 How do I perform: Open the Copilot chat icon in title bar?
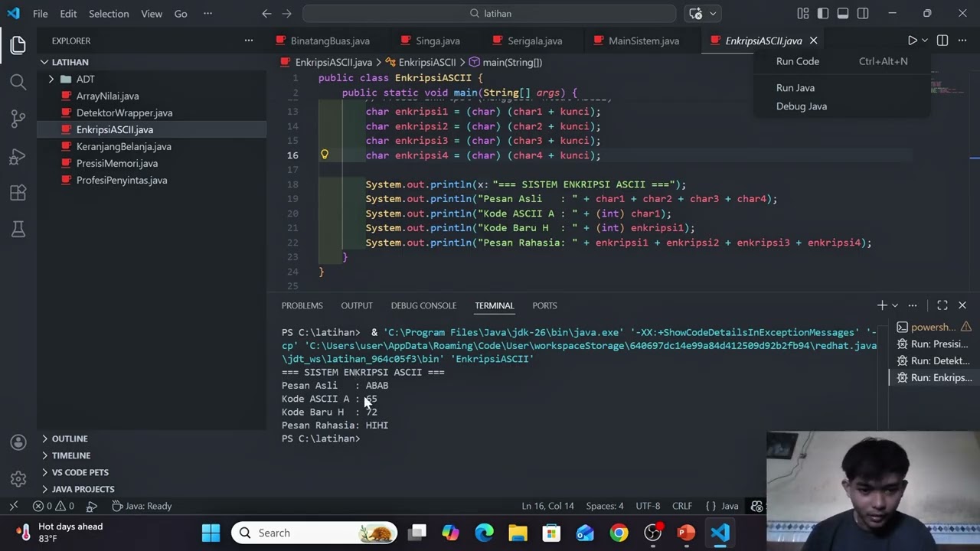click(x=696, y=14)
